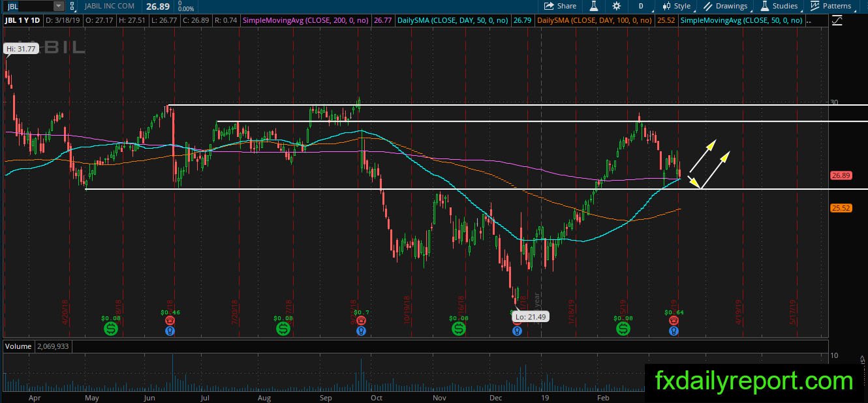
Task: Click the 4/19/19 expiration date marker
Action: tap(739, 312)
